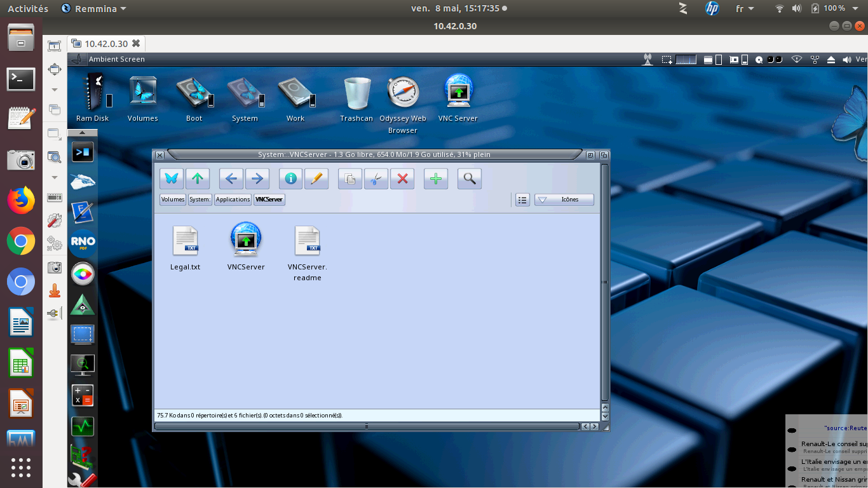Select the VNCServer.readme file icon
The height and width of the screenshot is (488, 868).
click(x=308, y=241)
